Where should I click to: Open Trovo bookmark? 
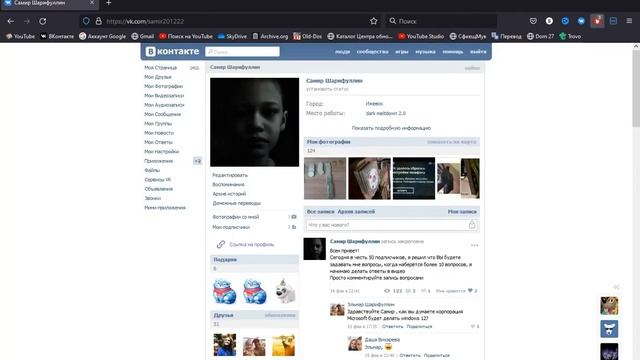click(570, 36)
